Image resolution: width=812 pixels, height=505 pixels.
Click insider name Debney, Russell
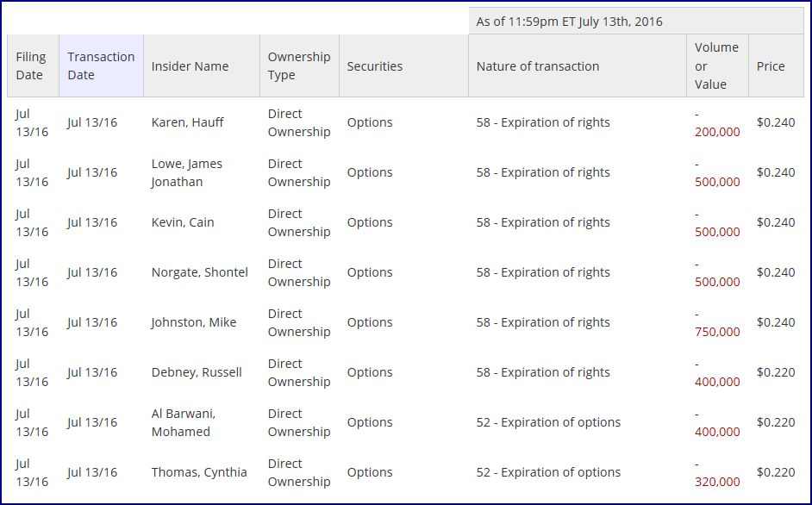click(197, 372)
